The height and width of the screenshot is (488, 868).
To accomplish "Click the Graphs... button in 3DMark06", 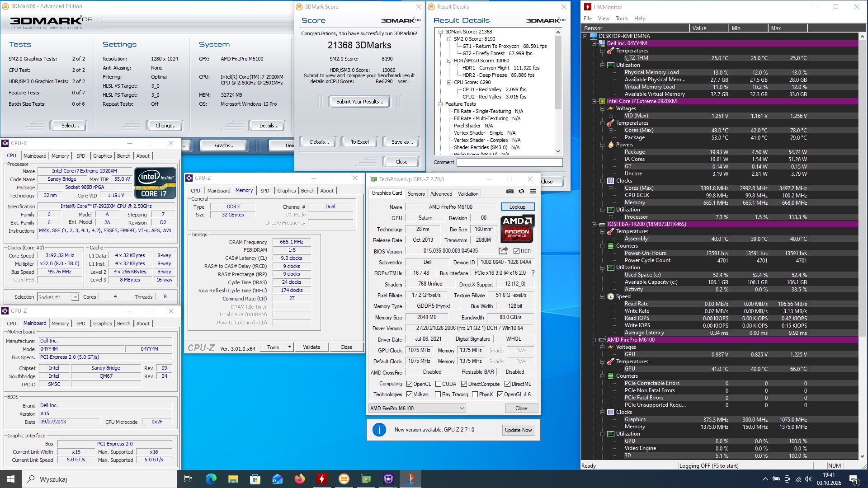I will (x=224, y=145).
